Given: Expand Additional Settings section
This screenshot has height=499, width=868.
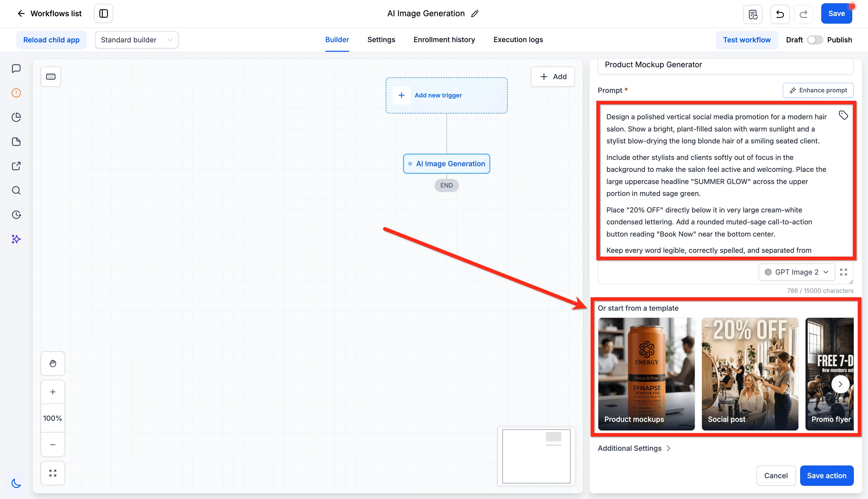Looking at the screenshot, I should (x=634, y=448).
